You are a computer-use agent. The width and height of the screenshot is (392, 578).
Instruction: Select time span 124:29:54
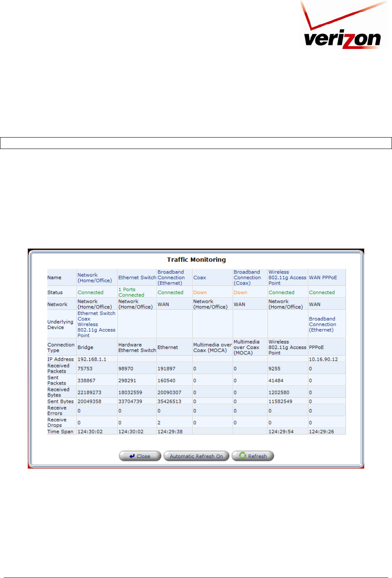(281, 431)
